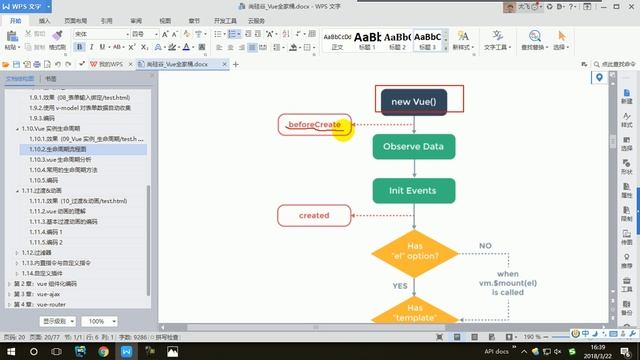Click the Find and Replace magnifier icon
This screenshot has width=640, height=360.
pos(535,36)
